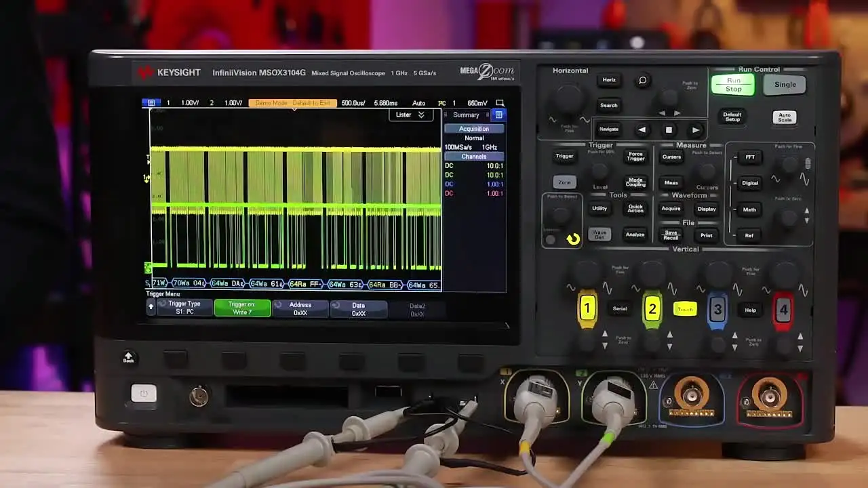The height and width of the screenshot is (488, 868).
Task: Tap the Trigger Menu up-arrow softkey
Action: click(x=151, y=306)
